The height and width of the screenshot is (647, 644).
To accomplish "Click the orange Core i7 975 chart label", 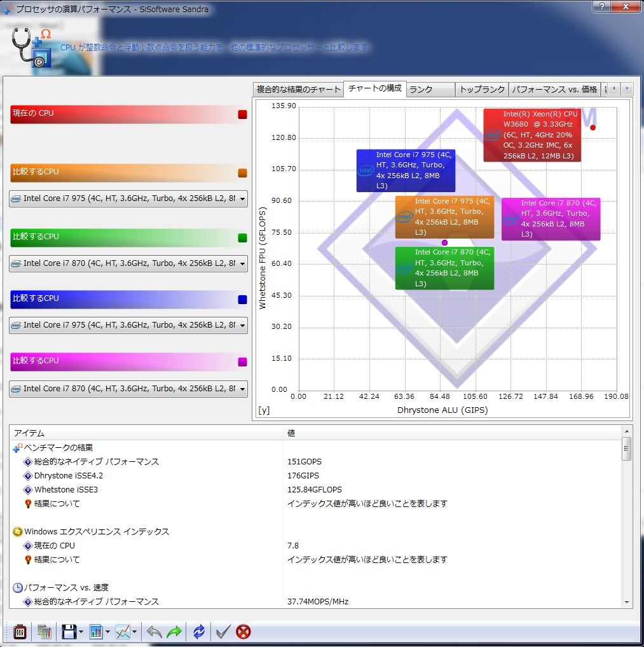I will (x=444, y=217).
